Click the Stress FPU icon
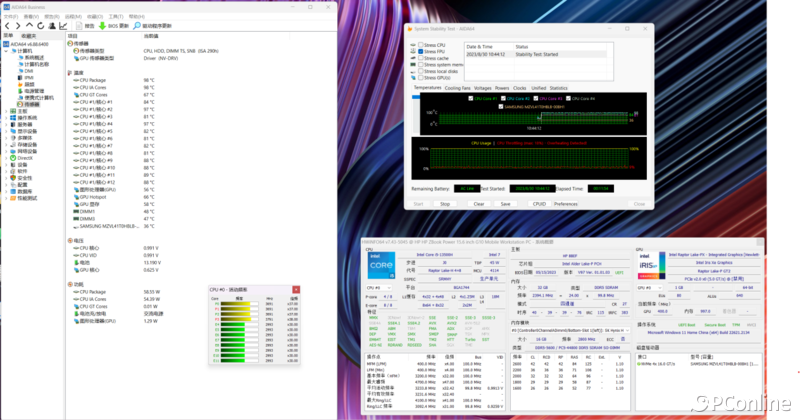This screenshot has height=420, width=800. (413, 52)
